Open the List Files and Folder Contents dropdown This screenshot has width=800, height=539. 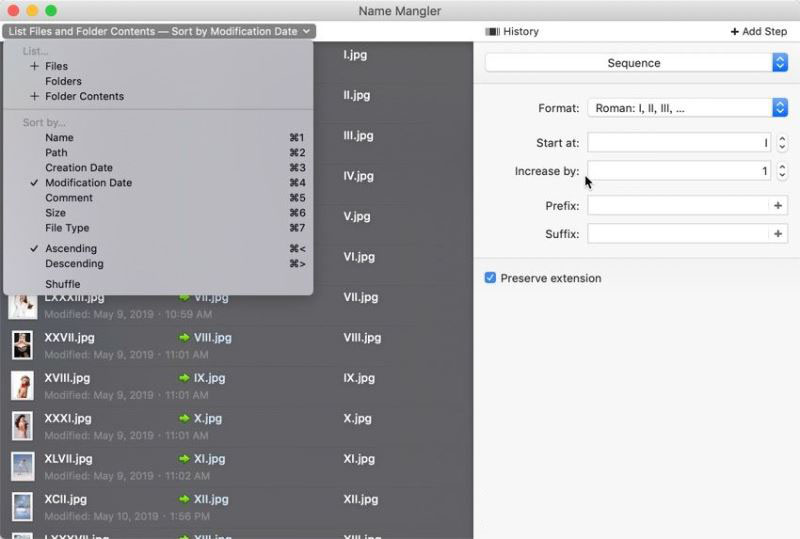[x=159, y=31]
